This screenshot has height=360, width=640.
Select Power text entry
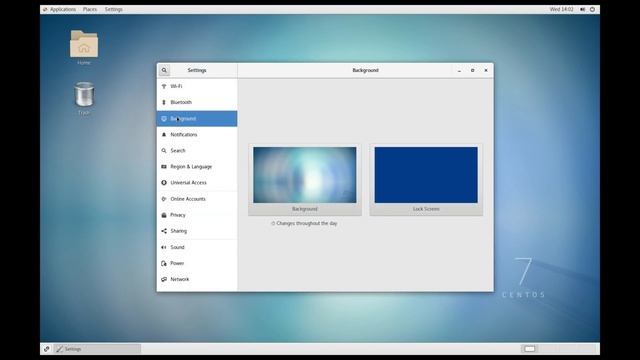coord(177,263)
